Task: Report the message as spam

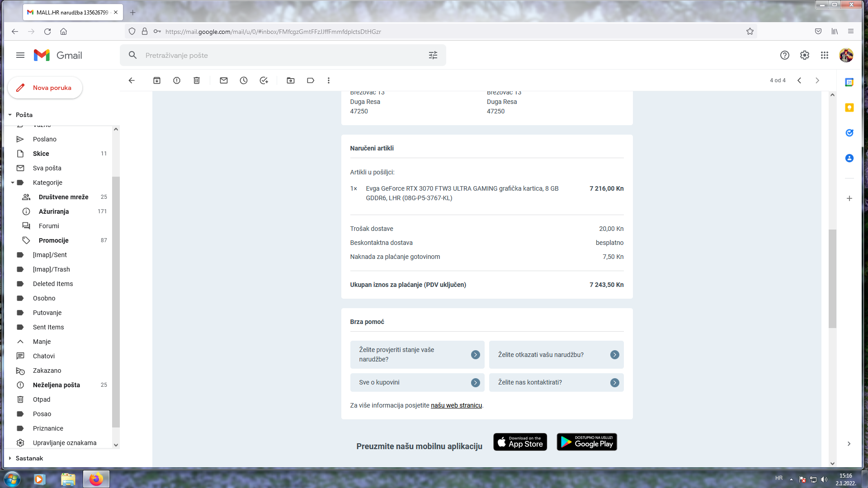Action: tap(177, 80)
